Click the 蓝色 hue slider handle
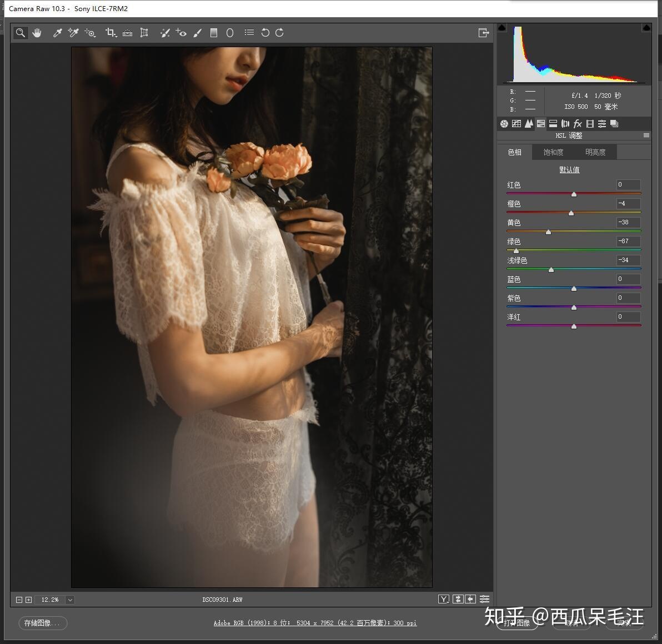The width and height of the screenshot is (662, 644). pos(574,289)
